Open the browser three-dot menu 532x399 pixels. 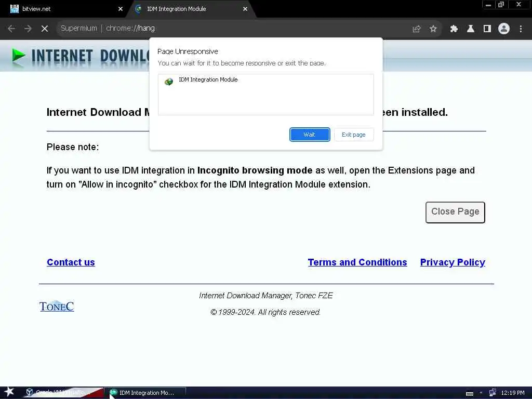point(521,29)
